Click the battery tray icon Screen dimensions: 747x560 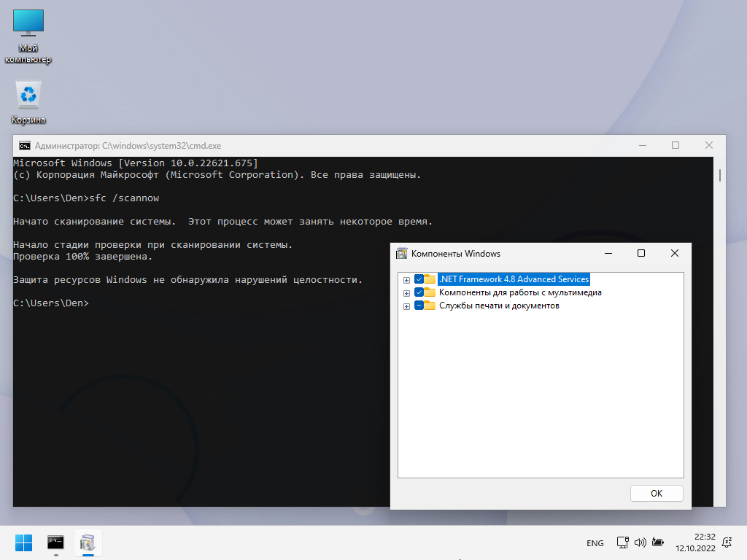click(x=658, y=542)
